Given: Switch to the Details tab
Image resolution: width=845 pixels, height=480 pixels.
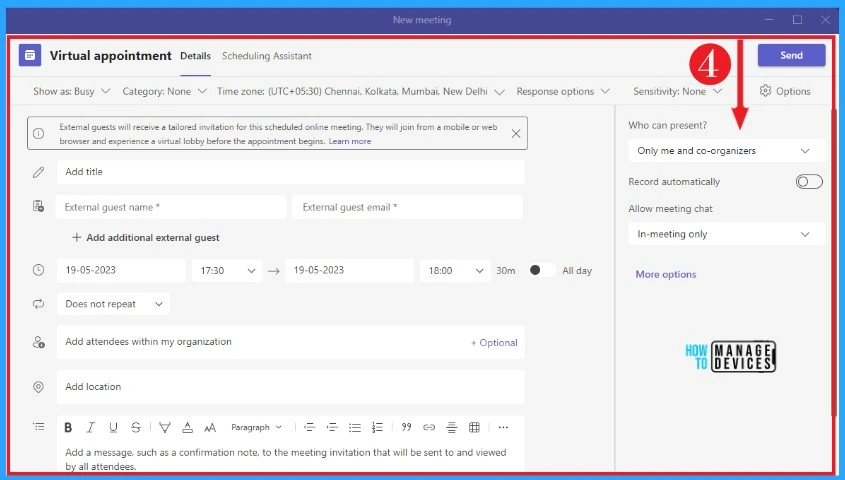Looking at the screenshot, I should tap(195, 55).
